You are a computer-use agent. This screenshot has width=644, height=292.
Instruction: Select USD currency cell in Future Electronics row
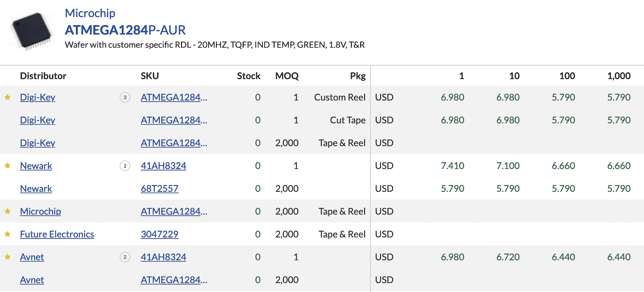pyautogui.click(x=384, y=234)
